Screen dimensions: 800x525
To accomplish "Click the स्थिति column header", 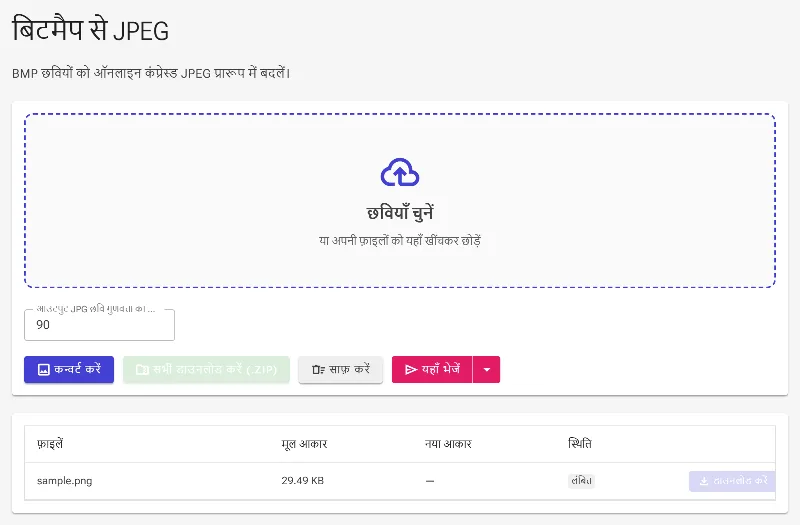I will pos(580,444).
